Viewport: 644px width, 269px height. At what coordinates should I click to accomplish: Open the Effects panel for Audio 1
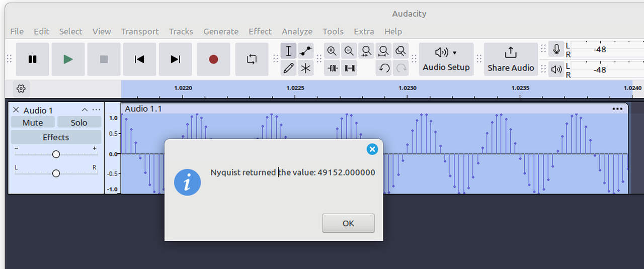tap(56, 137)
